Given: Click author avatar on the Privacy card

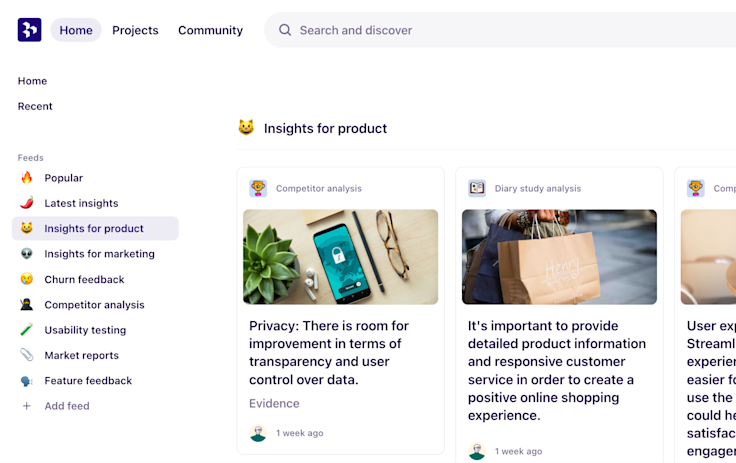Looking at the screenshot, I should 258,433.
